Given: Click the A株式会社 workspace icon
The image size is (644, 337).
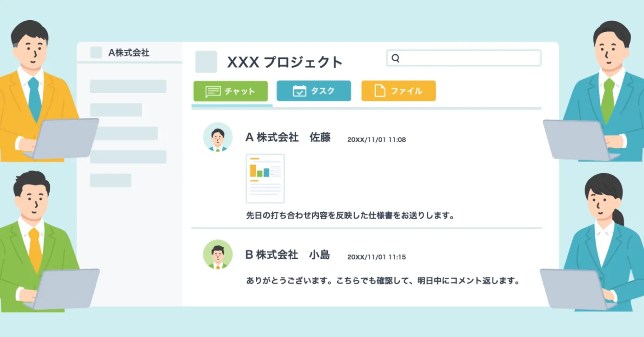Looking at the screenshot, I should pyautogui.click(x=96, y=52).
